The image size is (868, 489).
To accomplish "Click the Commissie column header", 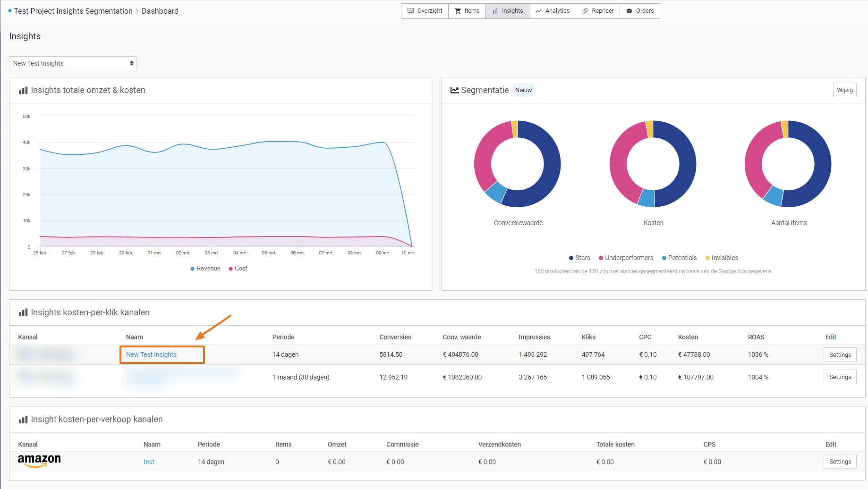I will click(402, 444).
